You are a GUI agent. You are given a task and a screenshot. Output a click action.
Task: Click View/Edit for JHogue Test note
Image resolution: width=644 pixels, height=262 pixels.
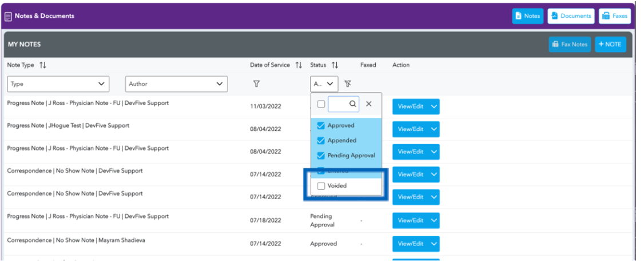(x=411, y=129)
